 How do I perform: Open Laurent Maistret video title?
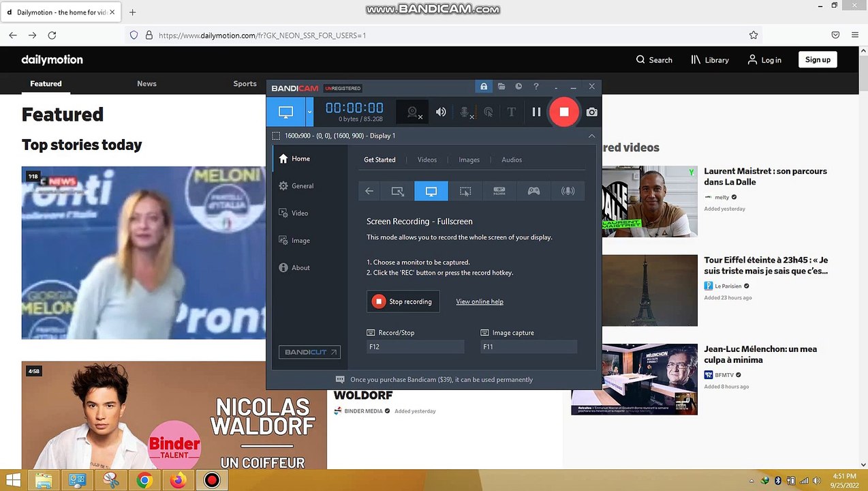coord(765,176)
